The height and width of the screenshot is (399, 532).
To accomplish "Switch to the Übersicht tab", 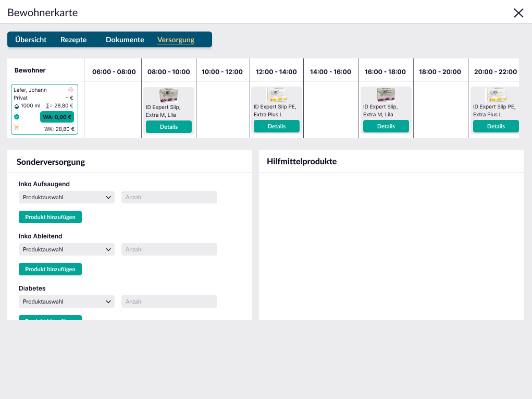I will click(31, 40).
